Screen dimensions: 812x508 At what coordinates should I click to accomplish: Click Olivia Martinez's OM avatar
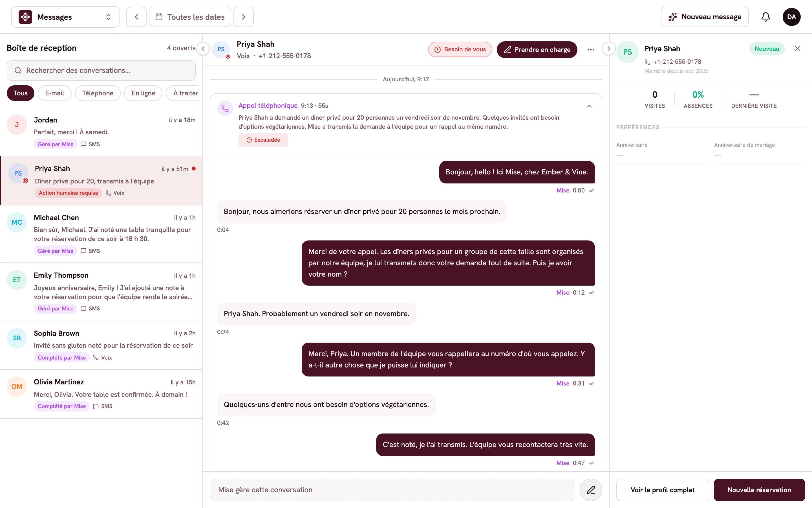tap(17, 386)
